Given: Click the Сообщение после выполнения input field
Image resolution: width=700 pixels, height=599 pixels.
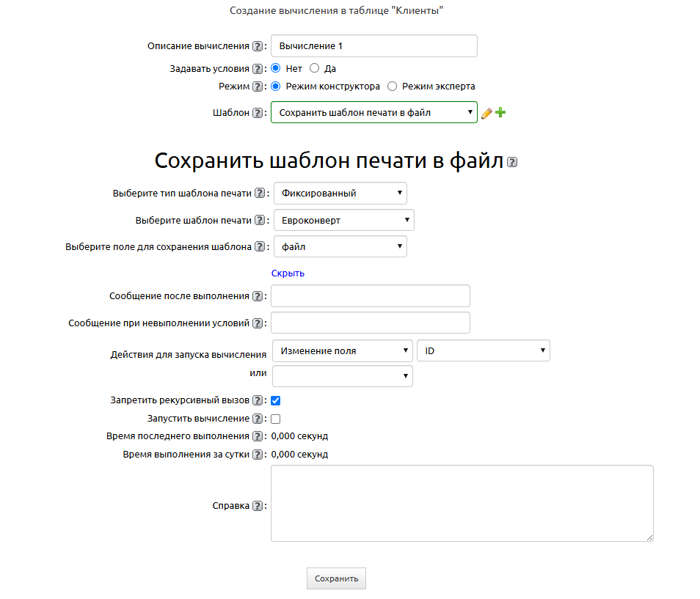Looking at the screenshot, I should click(x=371, y=296).
